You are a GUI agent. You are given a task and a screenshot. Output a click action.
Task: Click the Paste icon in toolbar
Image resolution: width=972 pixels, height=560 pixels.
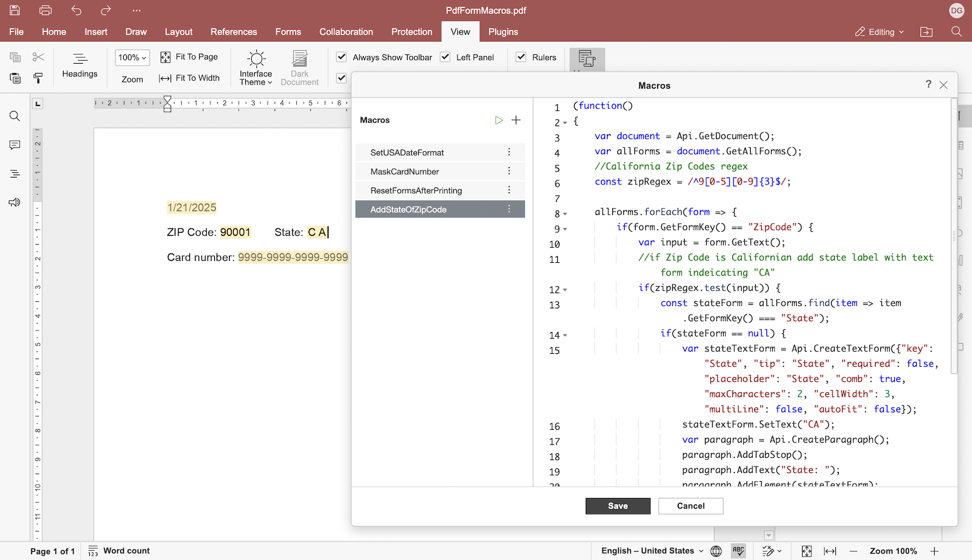[x=15, y=78]
